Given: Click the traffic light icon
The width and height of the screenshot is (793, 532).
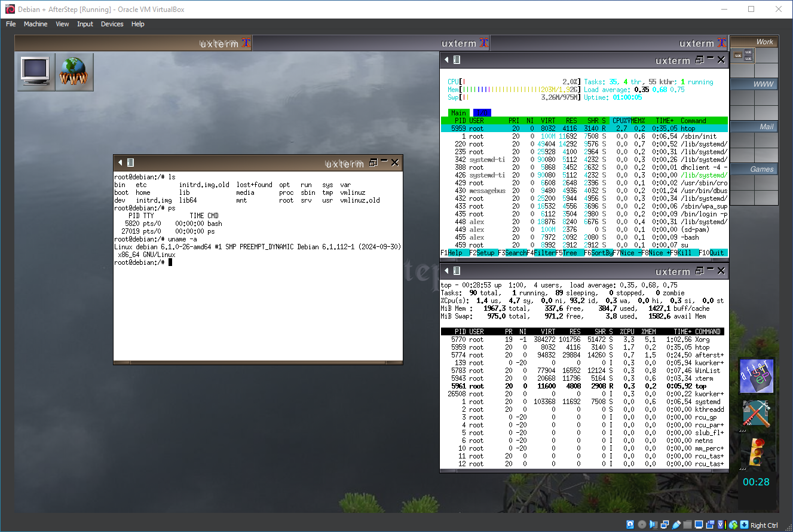Looking at the screenshot, I should [x=757, y=451].
